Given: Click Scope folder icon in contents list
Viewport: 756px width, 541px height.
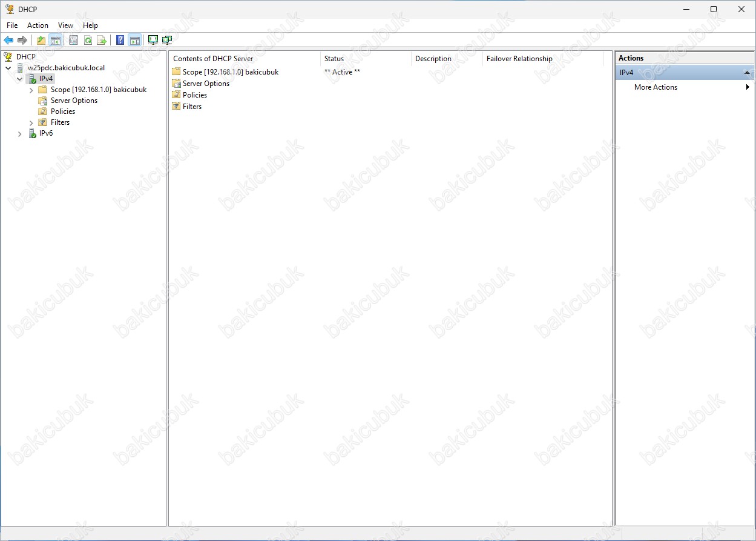Looking at the screenshot, I should click(x=176, y=71).
